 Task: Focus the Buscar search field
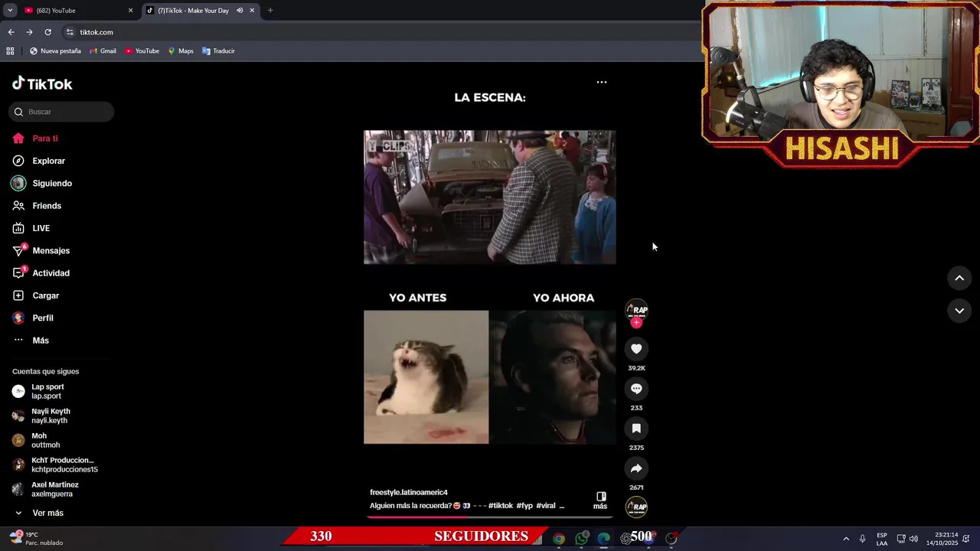point(61,112)
